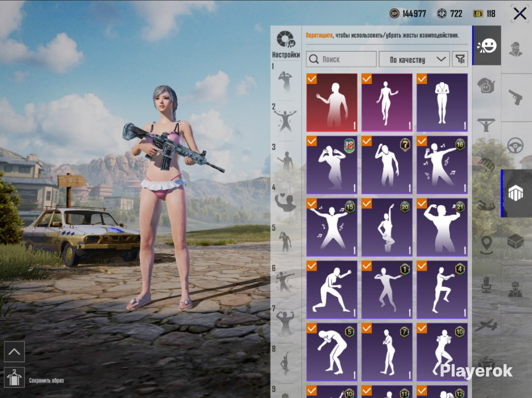
Task: Click the 118 gold balance
Action: click(491, 14)
